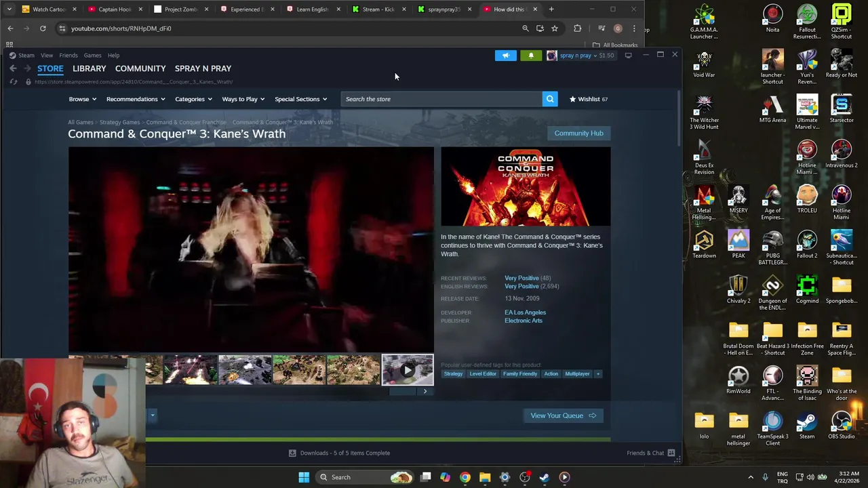This screenshot has width=868, height=488.
Task: Expand the Recommendations dropdown
Action: (136, 99)
